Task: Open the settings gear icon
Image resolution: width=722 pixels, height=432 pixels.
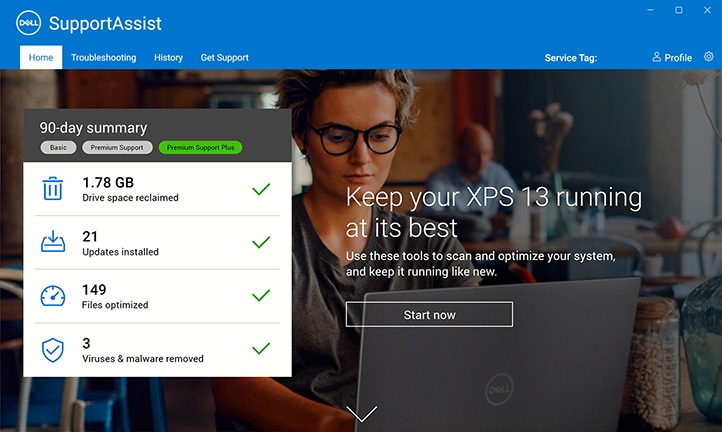Action: (x=709, y=57)
